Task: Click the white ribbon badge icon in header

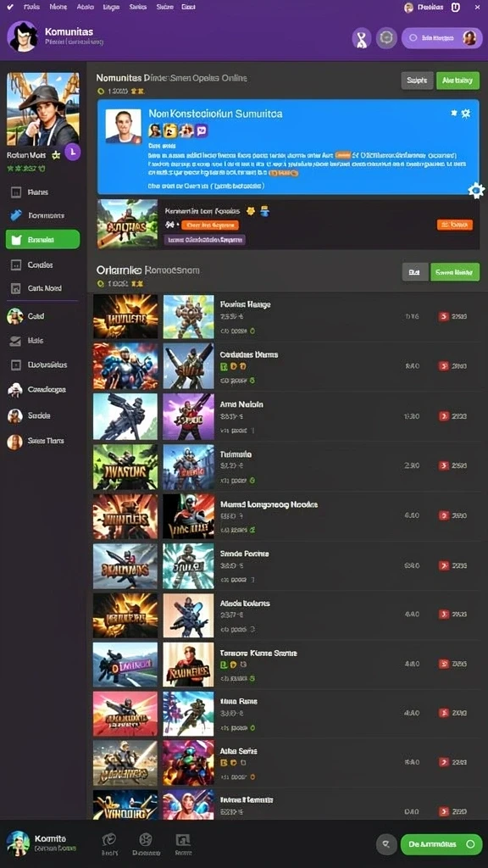Action: 361,38
